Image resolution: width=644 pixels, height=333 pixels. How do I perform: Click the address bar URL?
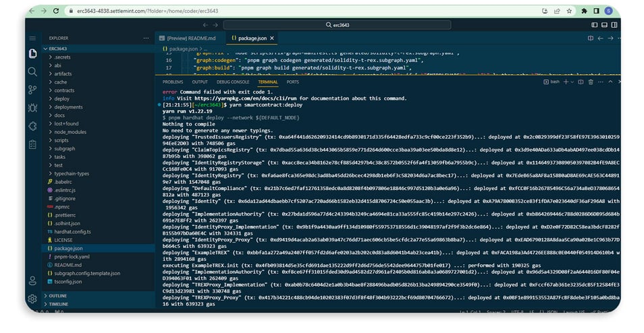pos(147,11)
